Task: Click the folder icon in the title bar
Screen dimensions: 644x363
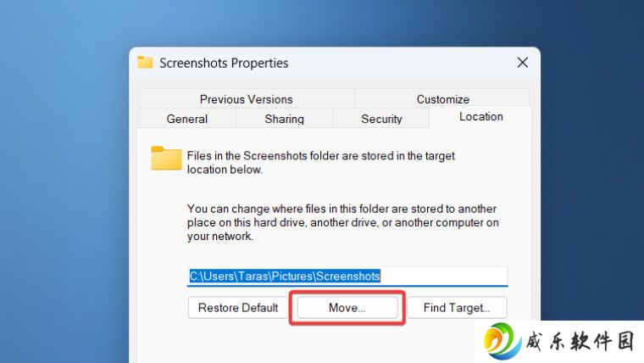Action: (x=145, y=63)
